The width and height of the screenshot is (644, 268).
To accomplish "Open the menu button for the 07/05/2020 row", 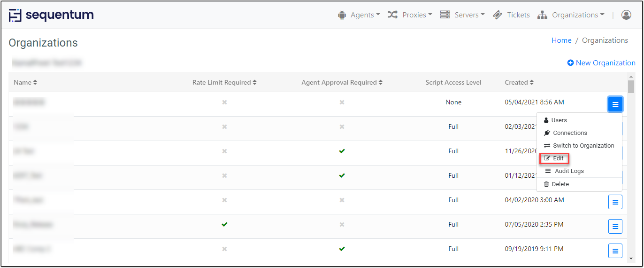I will [x=615, y=227].
